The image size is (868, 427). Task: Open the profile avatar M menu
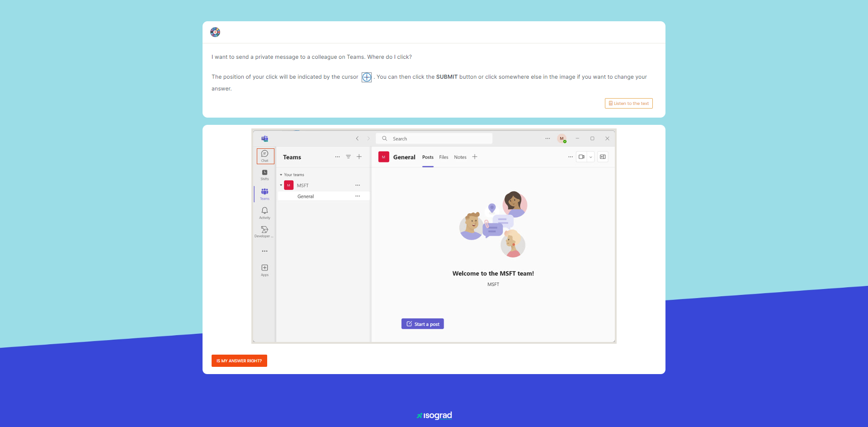(x=562, y=138)
